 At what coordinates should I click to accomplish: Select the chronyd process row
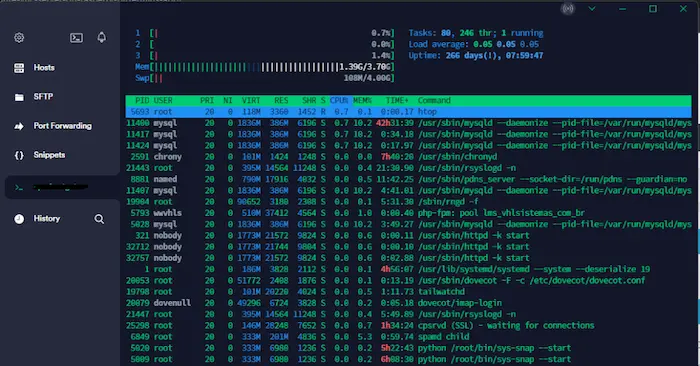coord(408,157)
